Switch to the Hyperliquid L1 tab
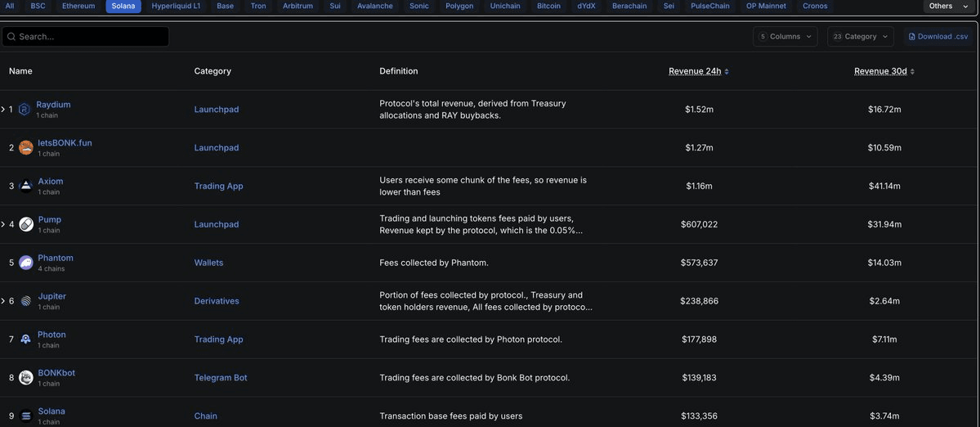The image size is (980, 427). 177,7
